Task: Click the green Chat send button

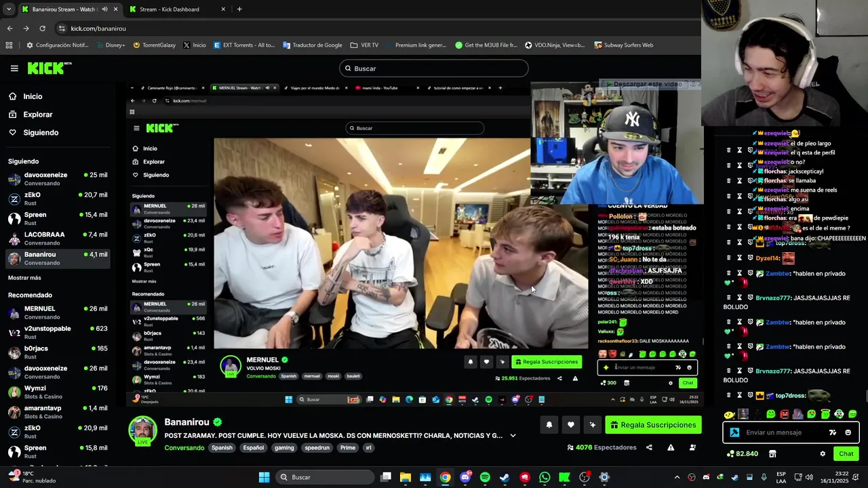Action: point(846,453)
